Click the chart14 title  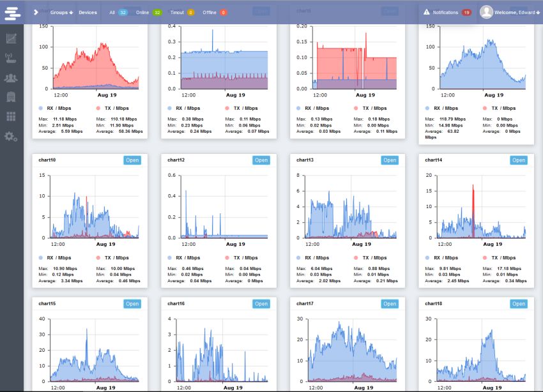click(x=434, y=160)
